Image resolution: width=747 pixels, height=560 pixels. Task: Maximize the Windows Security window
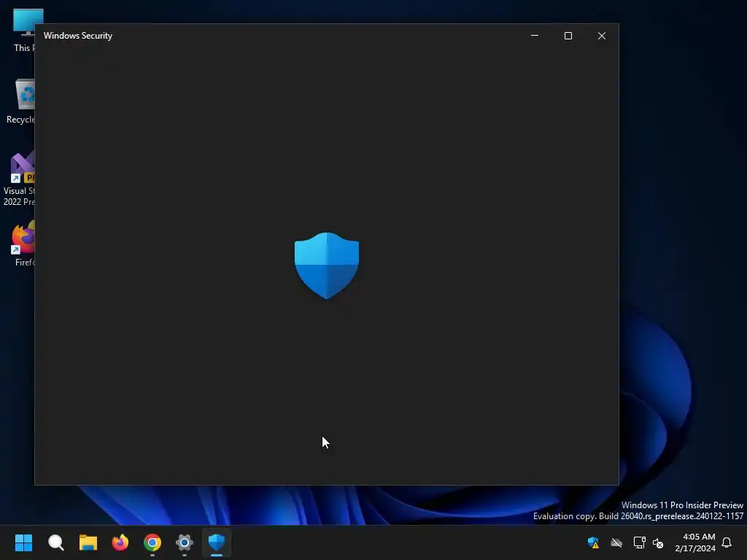(x=568, y=36)
